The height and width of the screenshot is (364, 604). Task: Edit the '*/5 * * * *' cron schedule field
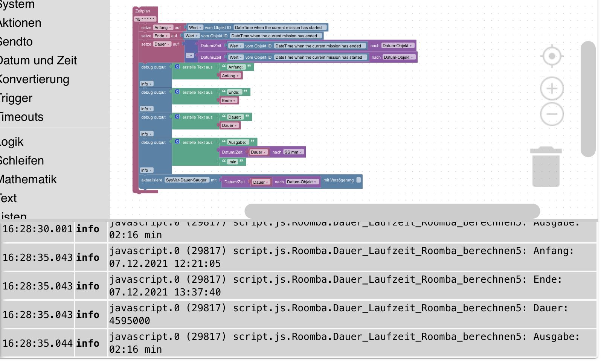point(145,19)
